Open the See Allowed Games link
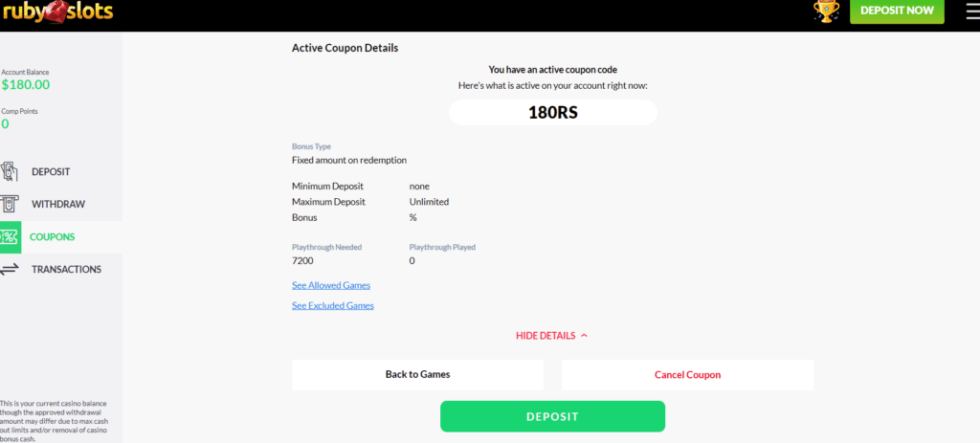The width and height of the screenshot is (980, 443). [x=331, y=285]
